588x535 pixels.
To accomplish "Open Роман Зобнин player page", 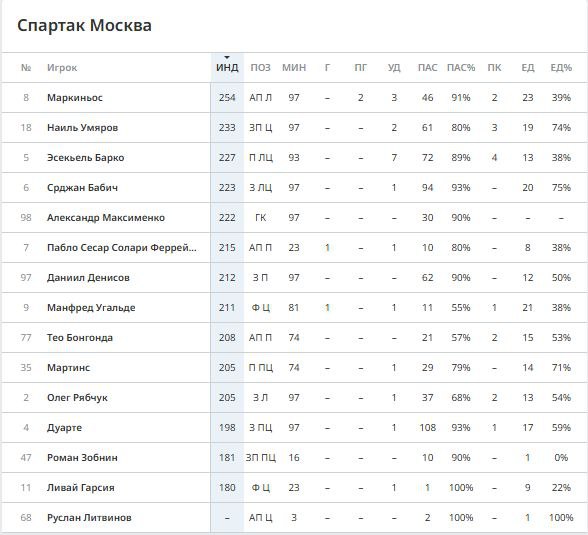I will pos(82,457).
